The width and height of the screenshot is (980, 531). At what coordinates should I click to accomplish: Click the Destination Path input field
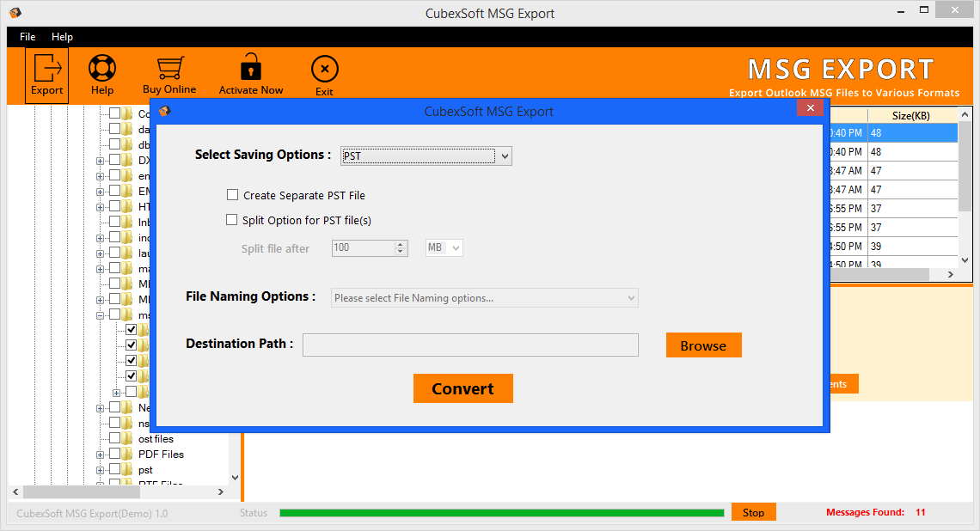coord(470,345)
